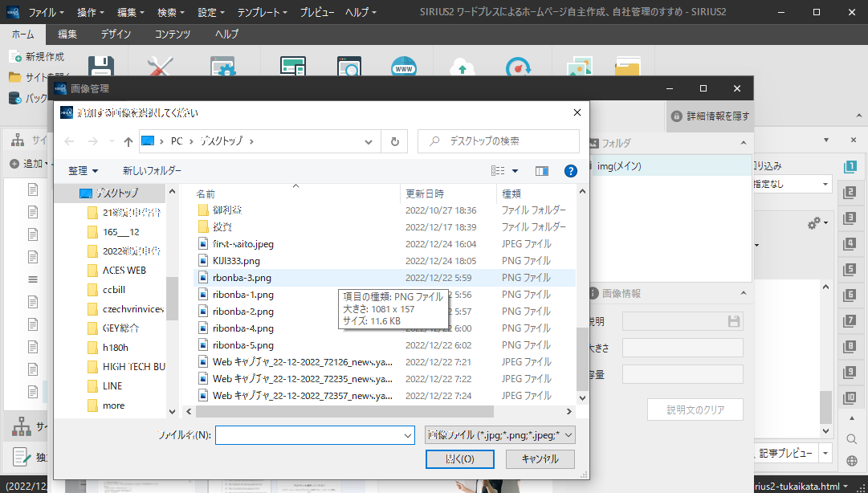The width and height of the screenshot is (868, 493).
Task: Toggle the preview pane in the file dialog
Action: 542,171
